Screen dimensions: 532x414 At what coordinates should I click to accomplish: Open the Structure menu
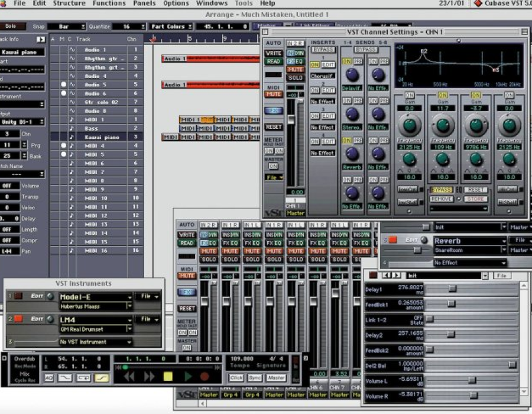click(x=69, y=4)
